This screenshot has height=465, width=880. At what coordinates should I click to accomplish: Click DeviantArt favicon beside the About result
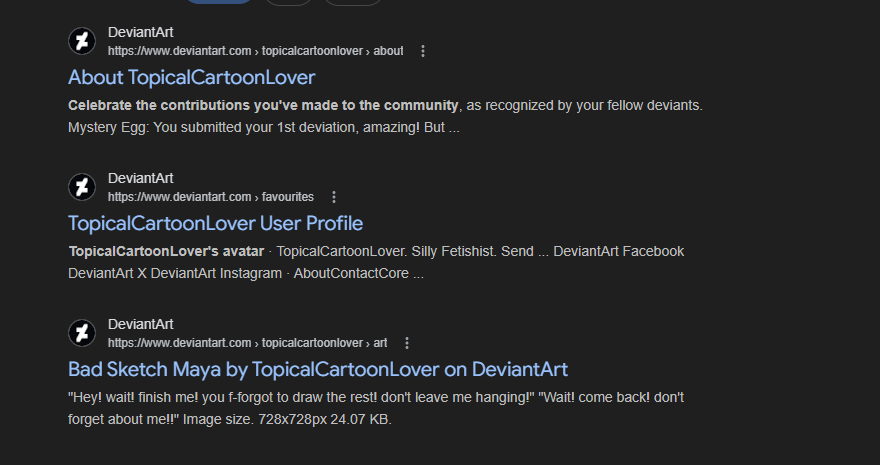pyautogui.click(x=82, y=41)
